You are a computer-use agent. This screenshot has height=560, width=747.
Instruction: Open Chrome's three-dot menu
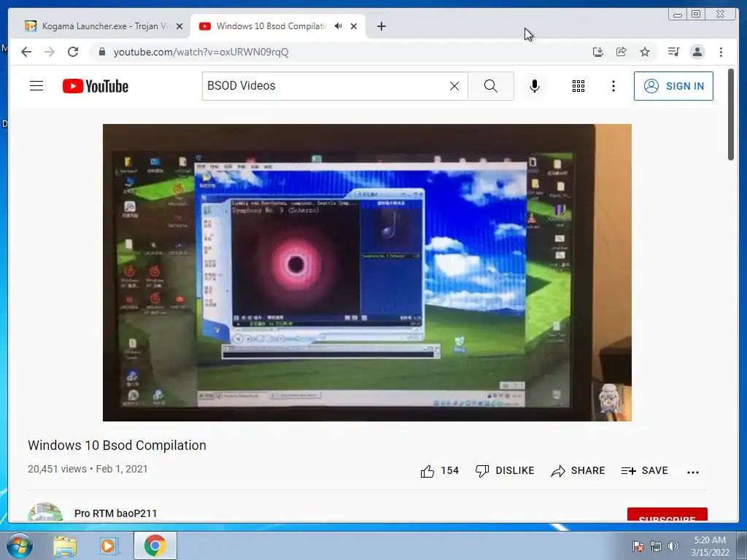tap(721, 52)
